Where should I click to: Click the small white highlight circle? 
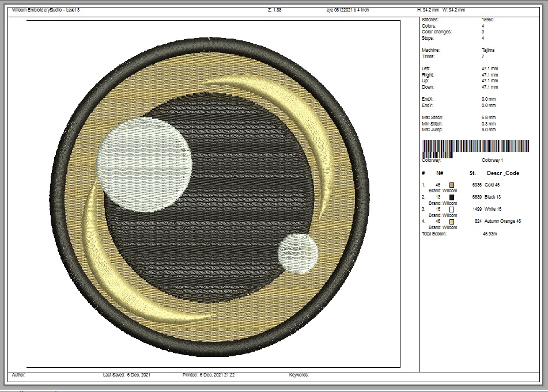pyautogui.click(x=298, y=252)
